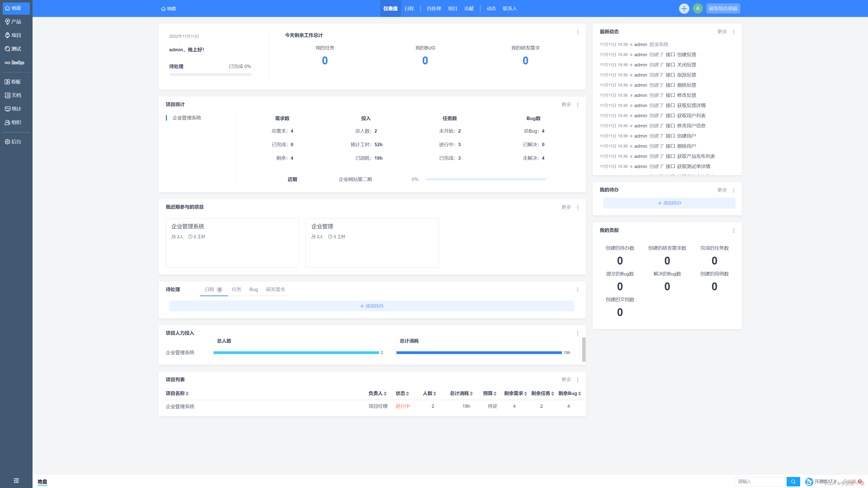Select the 日程 tab in 待处理 block
The height and width of the screenshot is (488, 868).
214,290
